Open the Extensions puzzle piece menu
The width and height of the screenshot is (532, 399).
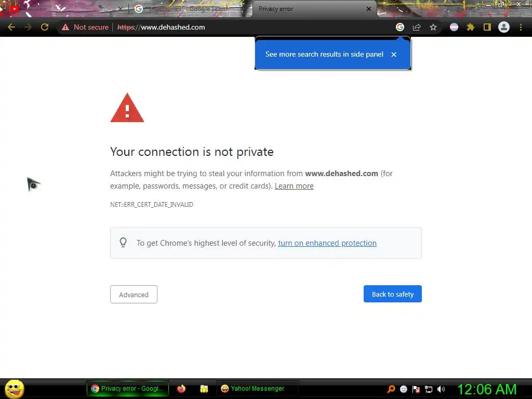click(470, 27)
